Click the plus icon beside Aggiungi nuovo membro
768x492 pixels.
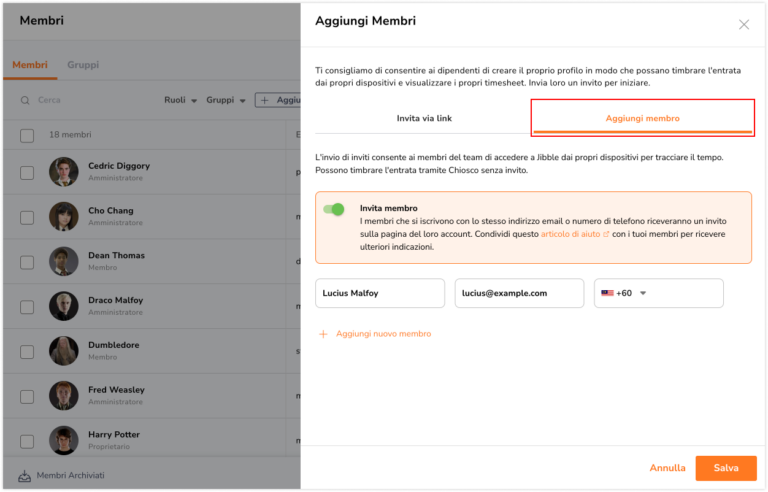coord(323,334)
